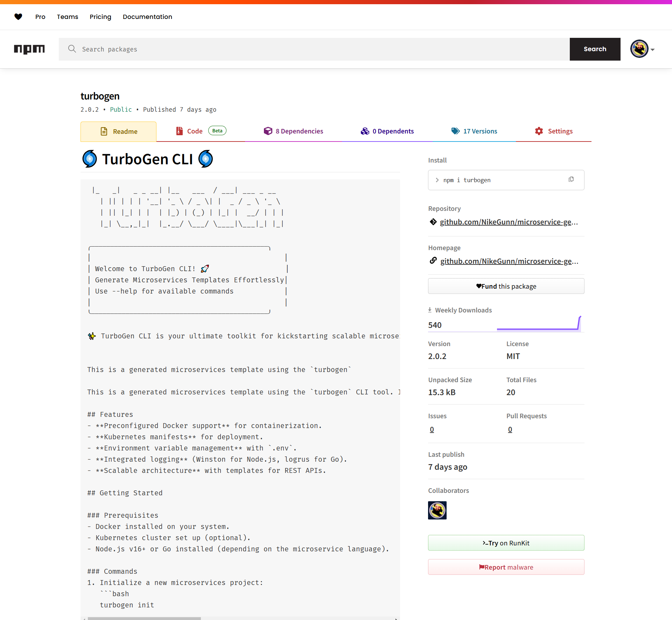
Task: Click the Total Files value 20
Action: (x=511, y=392)
